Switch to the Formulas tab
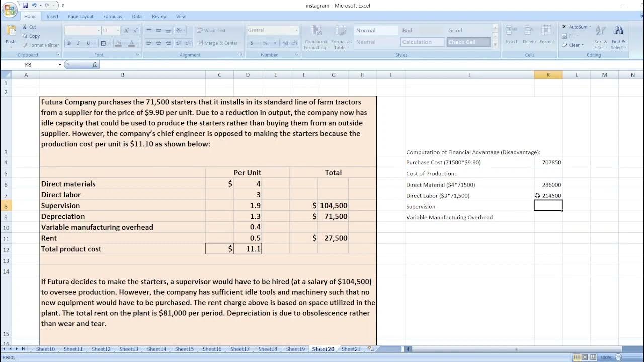 113,16
